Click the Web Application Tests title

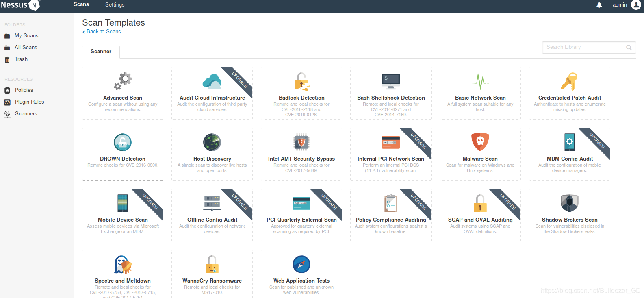[x=301, y=281]
